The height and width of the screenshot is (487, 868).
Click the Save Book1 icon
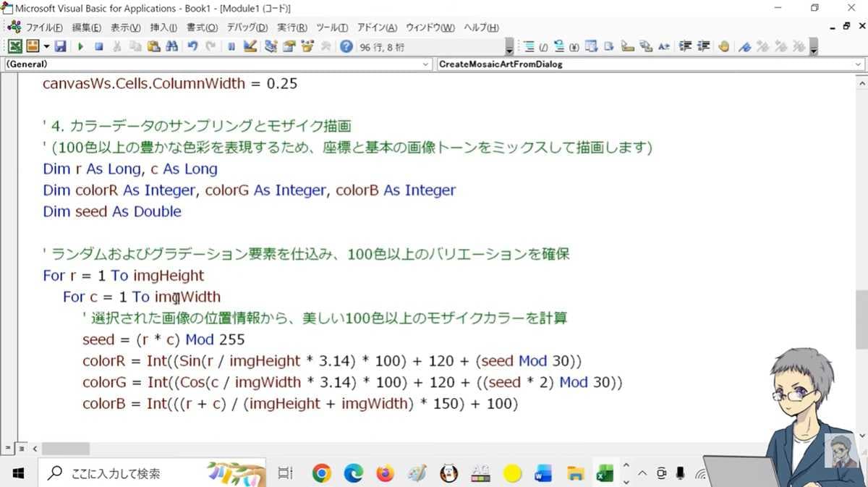(61, 46)
